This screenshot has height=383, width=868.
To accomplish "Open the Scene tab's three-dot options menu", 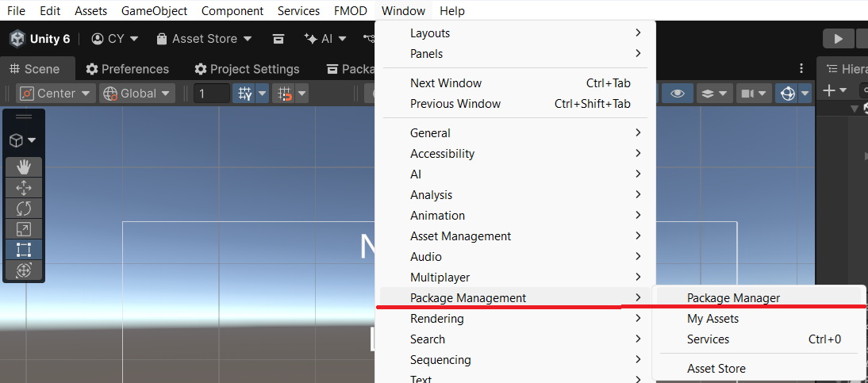I will click(801, 69).
